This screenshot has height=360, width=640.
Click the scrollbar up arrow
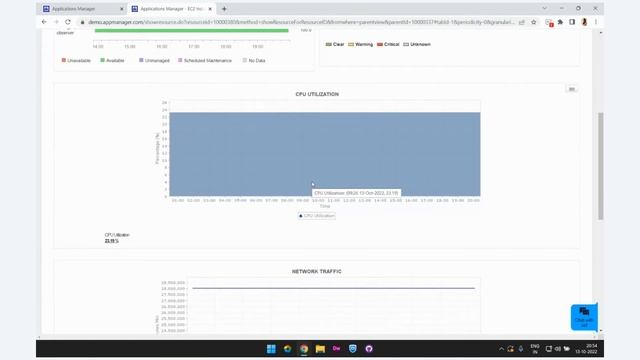point(600,33)
